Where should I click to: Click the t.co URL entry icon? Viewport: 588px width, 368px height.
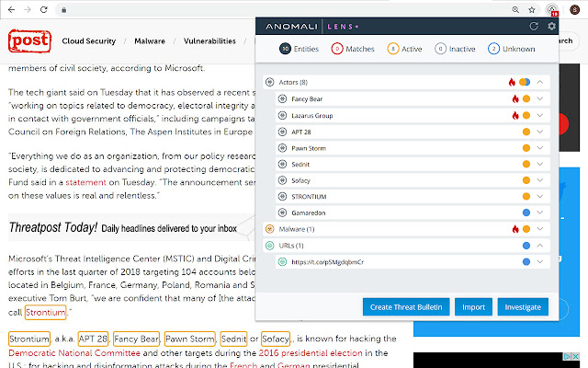click(x=282, y=261)
